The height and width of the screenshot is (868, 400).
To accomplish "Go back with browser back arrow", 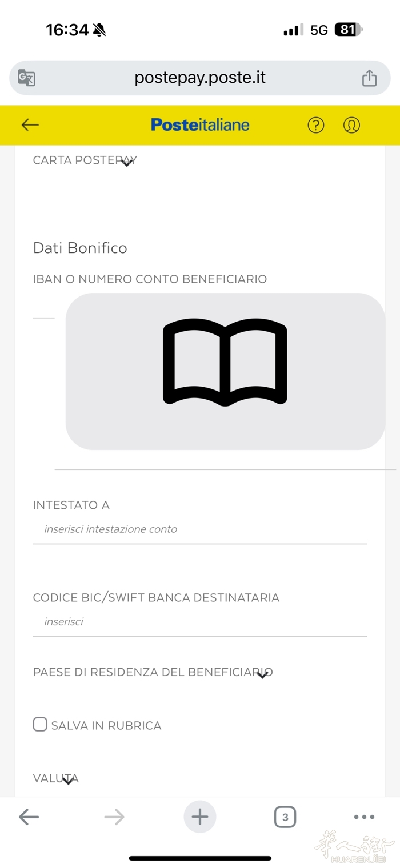I will (29, 817).
